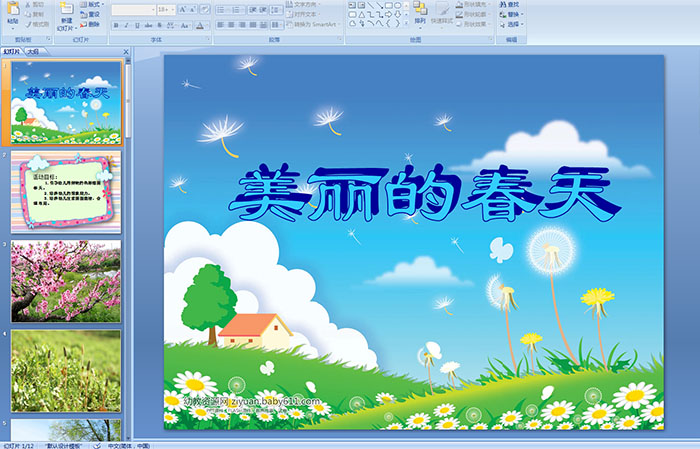Open the font name combo box
Screen dimensions: 700x449
click(133, 9)
